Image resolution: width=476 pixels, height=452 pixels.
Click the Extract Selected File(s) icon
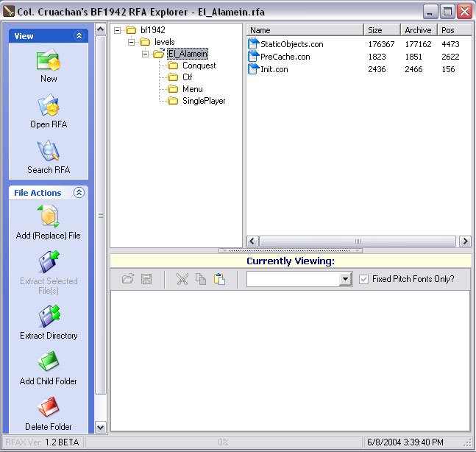coord(49,261)
